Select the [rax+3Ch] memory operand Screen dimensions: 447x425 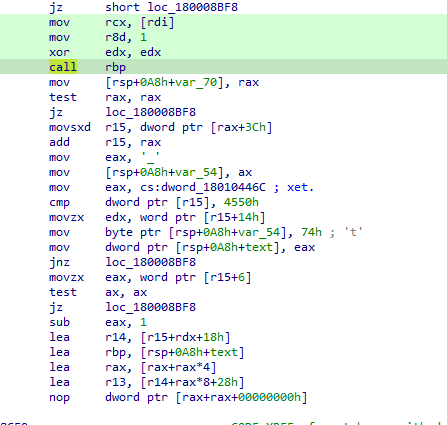[x=241, y=127]
